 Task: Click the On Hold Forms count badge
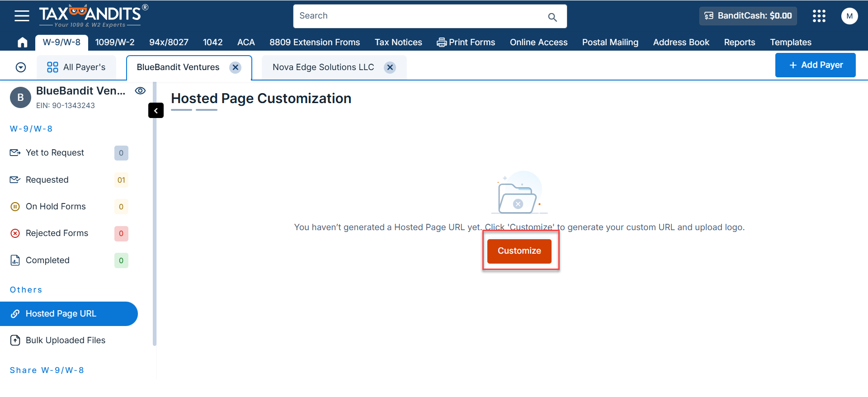(x=121, y=207)
